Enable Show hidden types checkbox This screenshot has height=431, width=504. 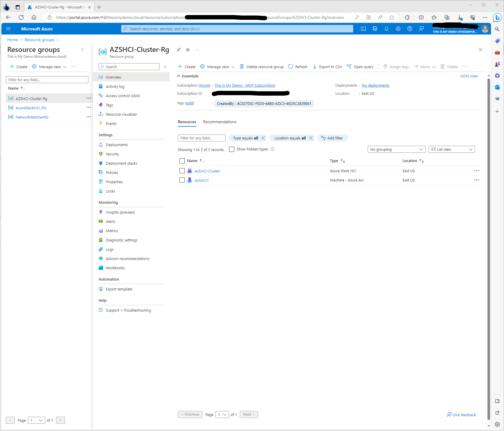pos(232,149)
